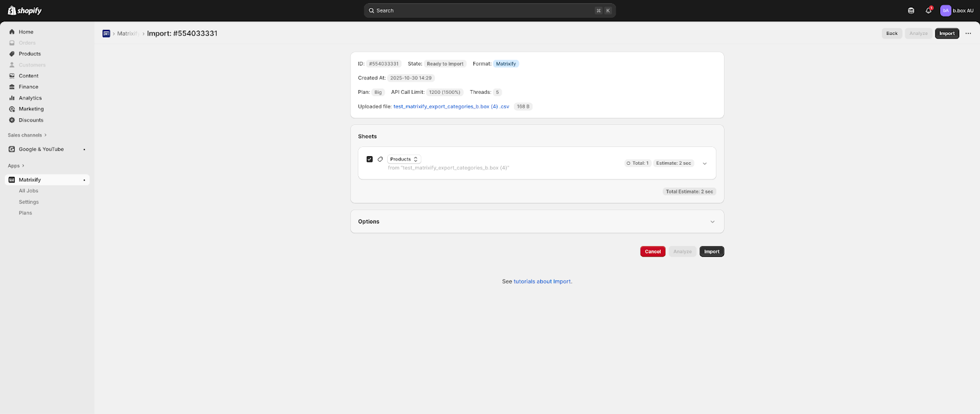Screen dimensions: 980x414
Task: Click the red Cancel button
Action: [x=652, y=252]
